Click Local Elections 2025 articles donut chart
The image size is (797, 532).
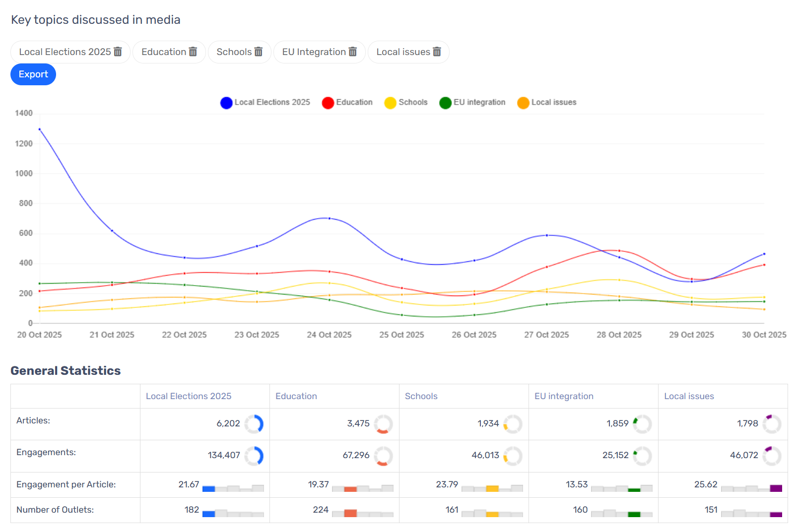click(x=254, y=424)
